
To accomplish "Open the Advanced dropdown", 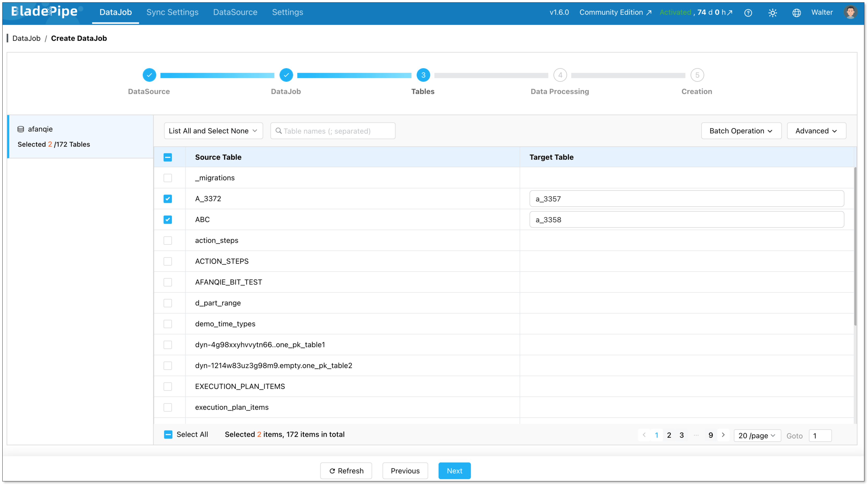I will 816,131.
